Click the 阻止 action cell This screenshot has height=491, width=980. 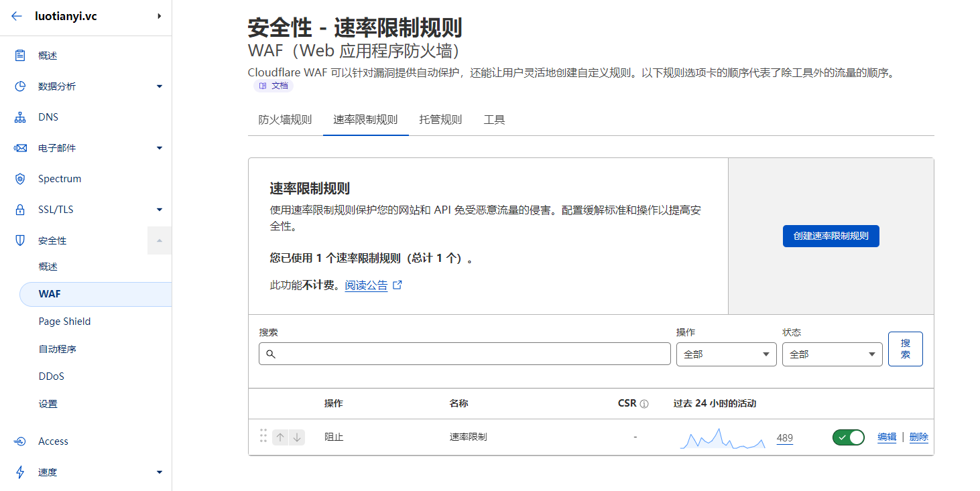click(x=334, y=437)
